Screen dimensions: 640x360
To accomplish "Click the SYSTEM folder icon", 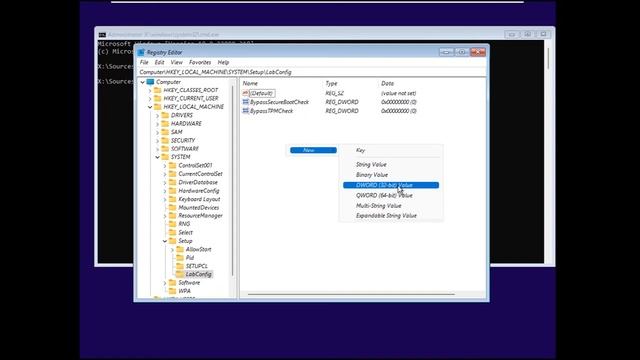I will point(165,157).
